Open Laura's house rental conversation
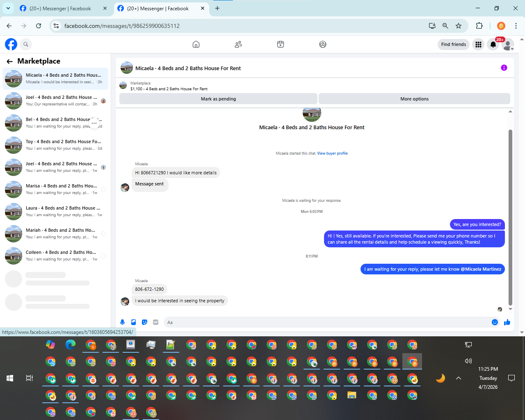This screenshot has height=420, width=525. [x=55, y=211]
